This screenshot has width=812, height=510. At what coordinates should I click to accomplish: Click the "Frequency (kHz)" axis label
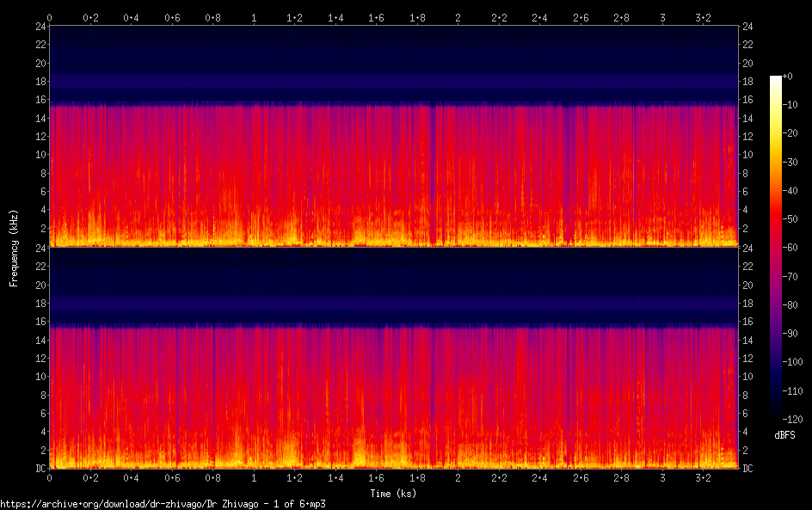click(x=14, y=247)
